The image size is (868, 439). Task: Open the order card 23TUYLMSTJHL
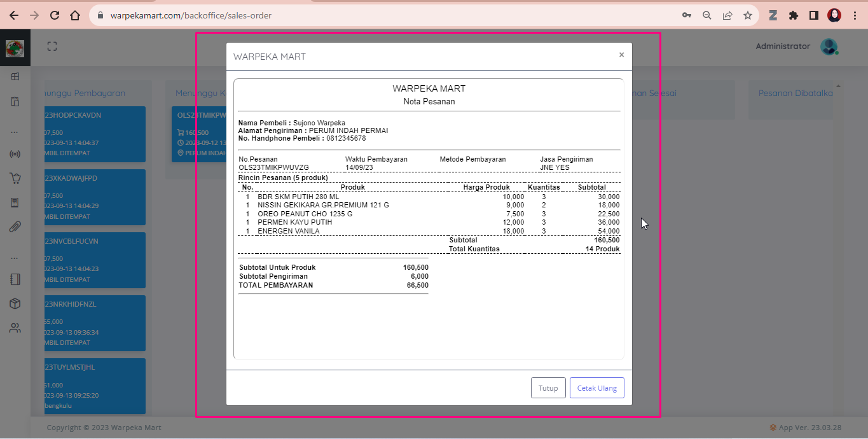tap(94, 386)
